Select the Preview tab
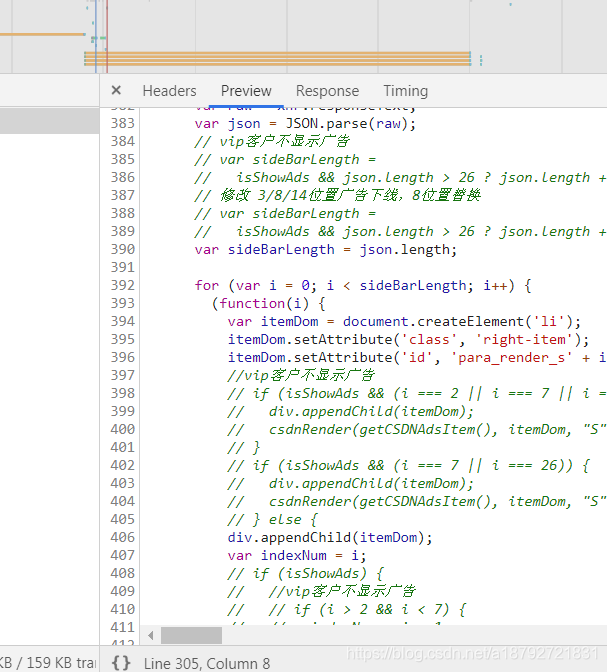Screen dimensions: 607x672 pos(246,91)
